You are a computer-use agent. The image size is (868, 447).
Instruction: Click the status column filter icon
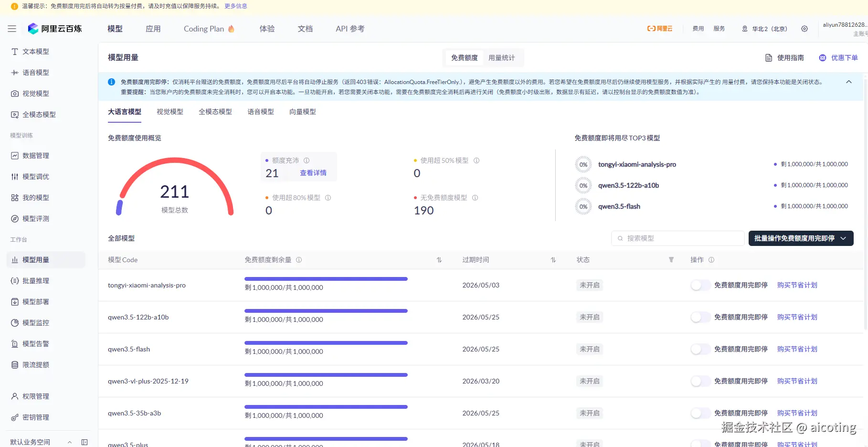671,260
